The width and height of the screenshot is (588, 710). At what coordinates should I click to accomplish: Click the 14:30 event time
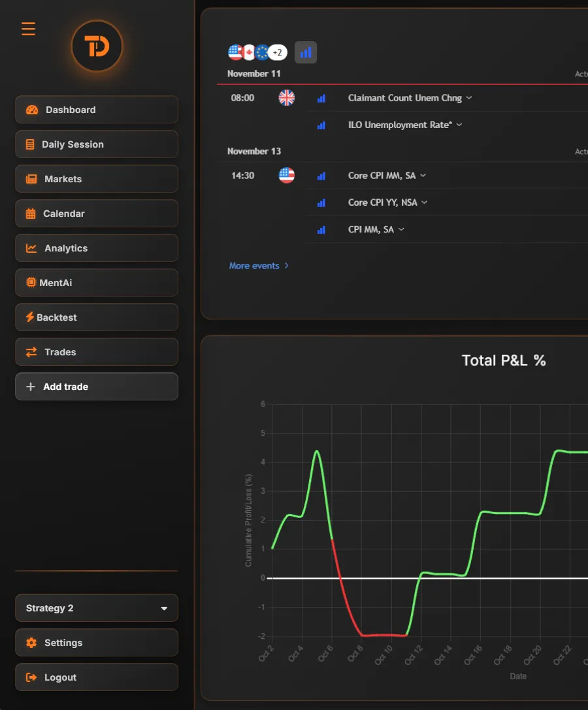tap(242, 175)
